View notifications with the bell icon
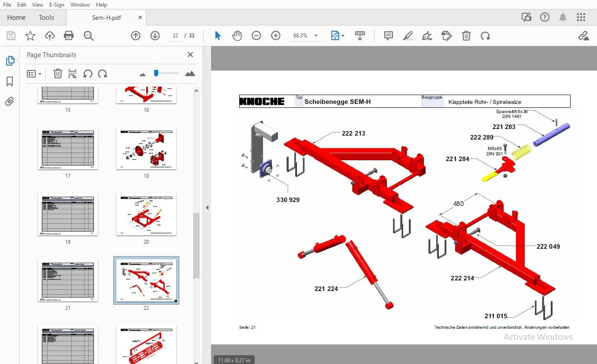The height and width of the screenshot is (364, 597). point(563,18)
